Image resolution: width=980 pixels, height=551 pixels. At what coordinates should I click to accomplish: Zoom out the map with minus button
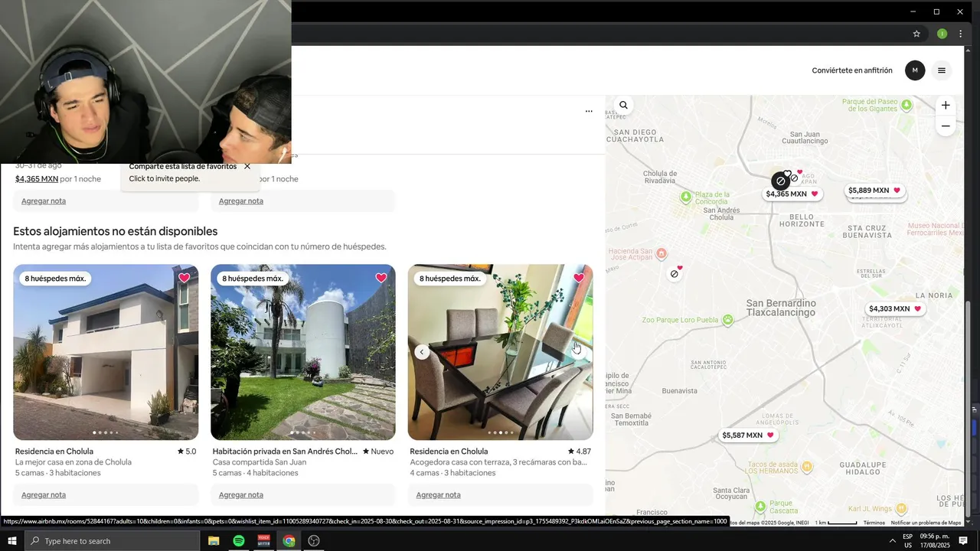point(946,126)
